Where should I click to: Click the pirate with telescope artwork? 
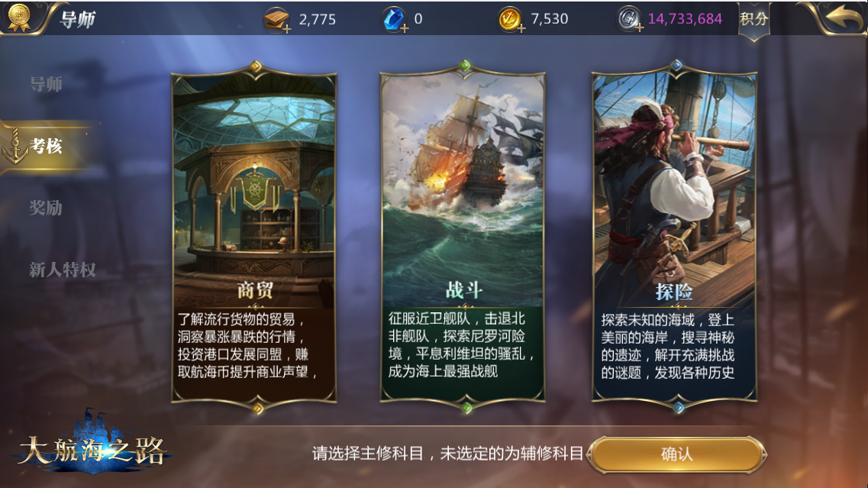click(x=674, y=177)
